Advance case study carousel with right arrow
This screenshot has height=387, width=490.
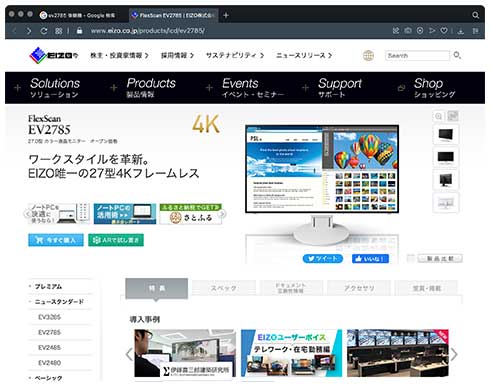454,354
